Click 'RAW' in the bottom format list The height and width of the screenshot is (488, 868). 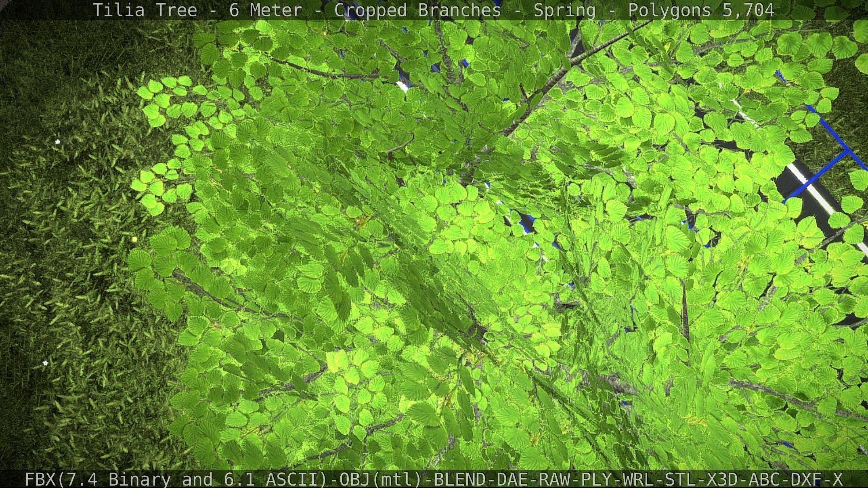coord(555,480)
